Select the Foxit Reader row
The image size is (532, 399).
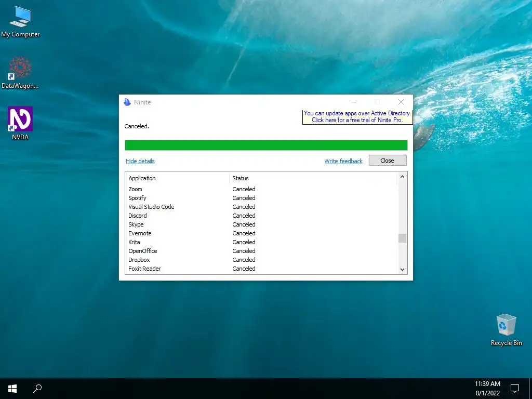point(261,269)
